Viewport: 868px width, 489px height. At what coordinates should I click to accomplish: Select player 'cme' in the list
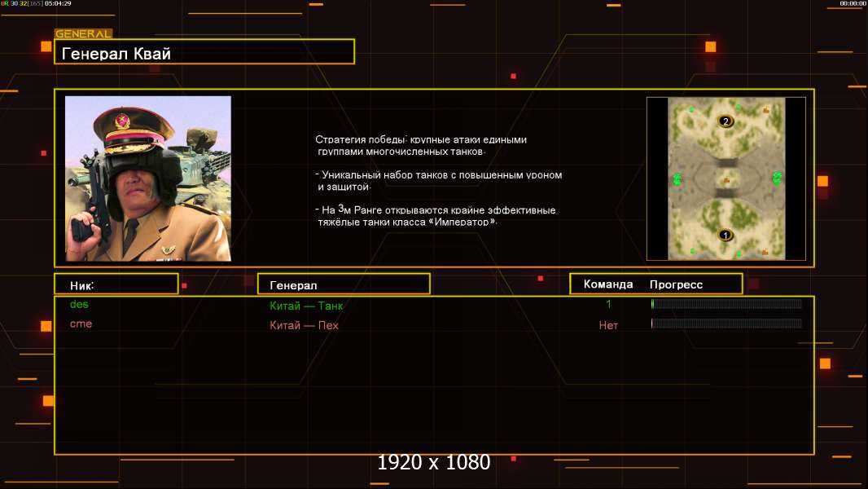tap(81, 324)
